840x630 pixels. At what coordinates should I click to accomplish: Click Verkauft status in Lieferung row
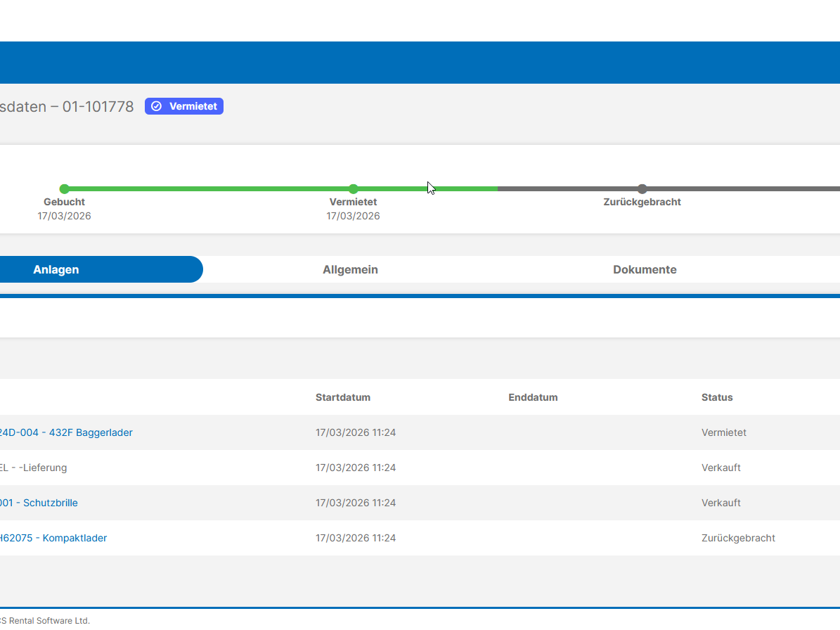click(721, 468)
